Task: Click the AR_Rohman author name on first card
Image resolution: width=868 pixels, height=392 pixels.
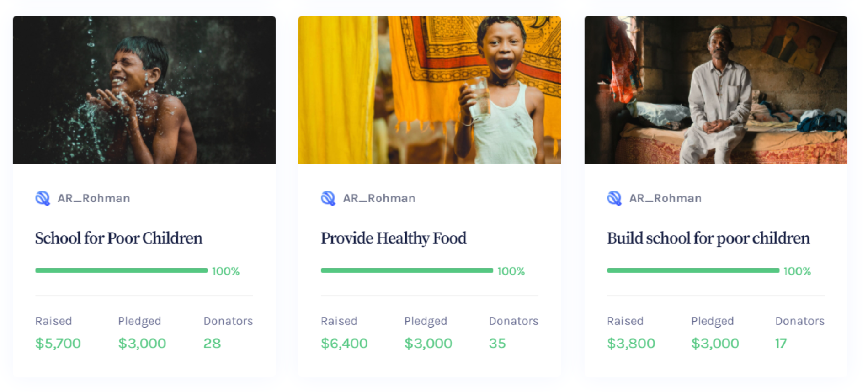Action: 94,198
